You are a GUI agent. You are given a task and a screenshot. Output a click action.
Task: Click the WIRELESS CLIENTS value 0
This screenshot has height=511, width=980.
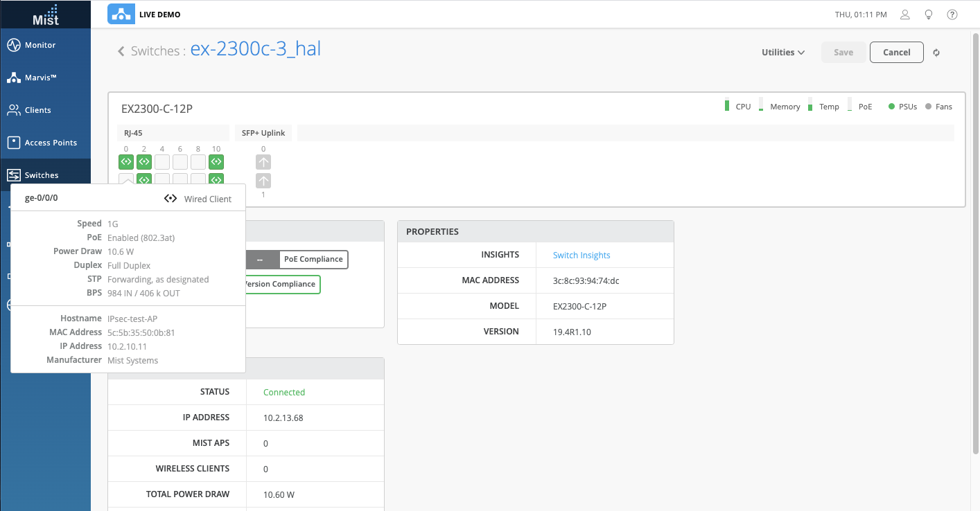coord(266,469)
